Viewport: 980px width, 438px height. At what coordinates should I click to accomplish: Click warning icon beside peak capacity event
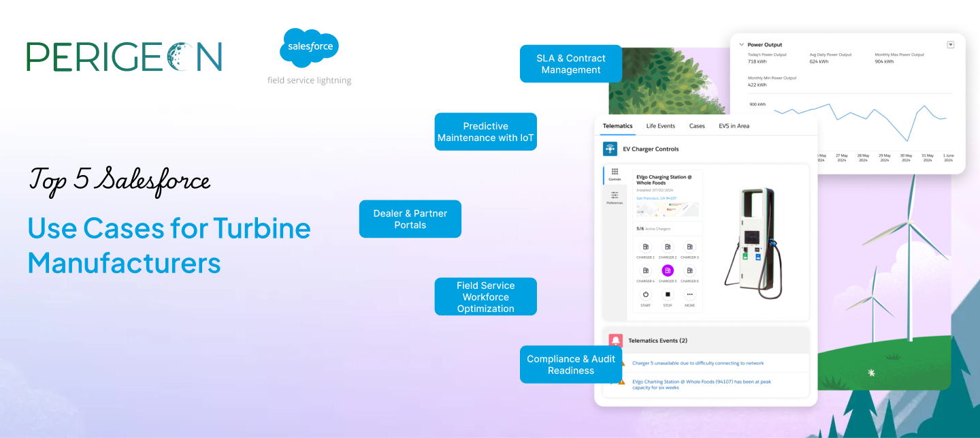621,381
